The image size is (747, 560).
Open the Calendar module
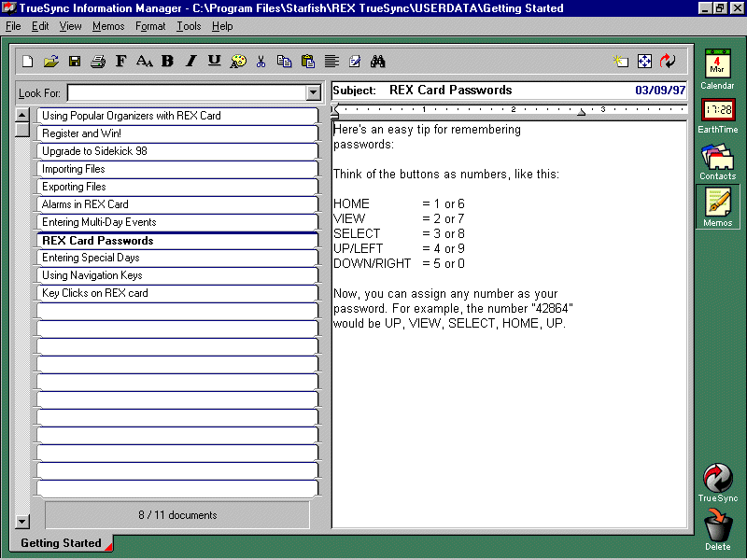[717, 69]
